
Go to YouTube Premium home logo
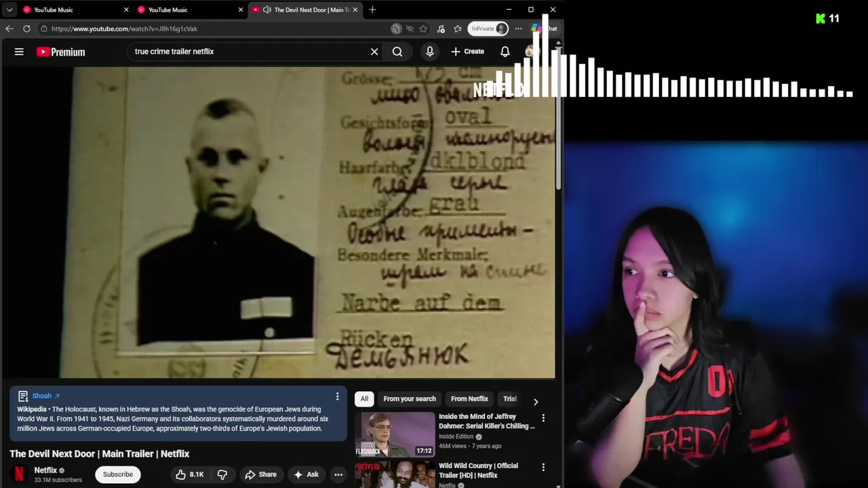click(61, 52)
